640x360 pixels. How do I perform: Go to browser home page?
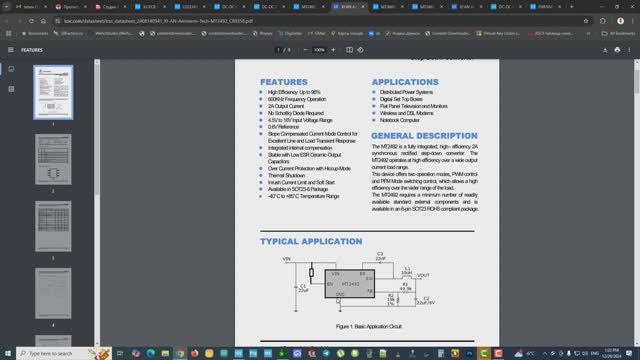click(x=43, y=21)
